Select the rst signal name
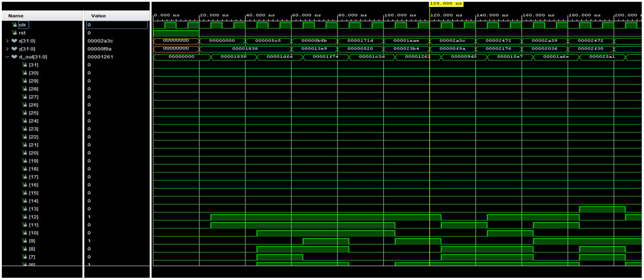 22,33
